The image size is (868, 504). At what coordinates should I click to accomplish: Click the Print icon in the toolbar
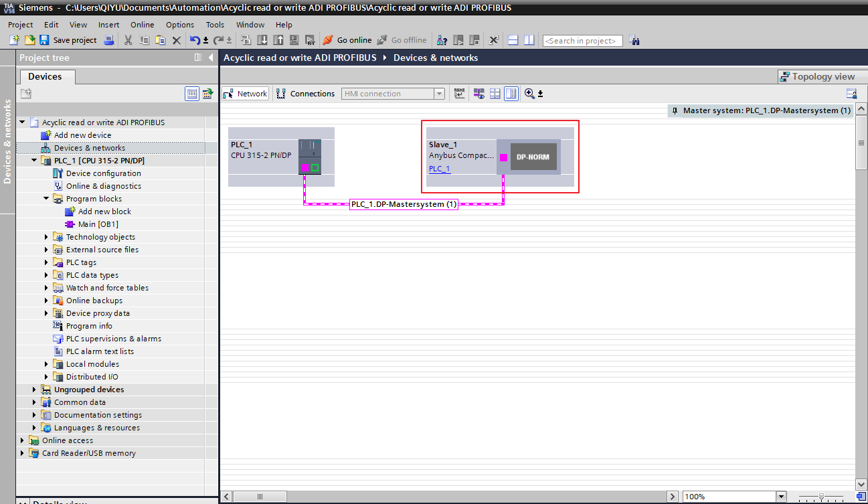point(109,40)
